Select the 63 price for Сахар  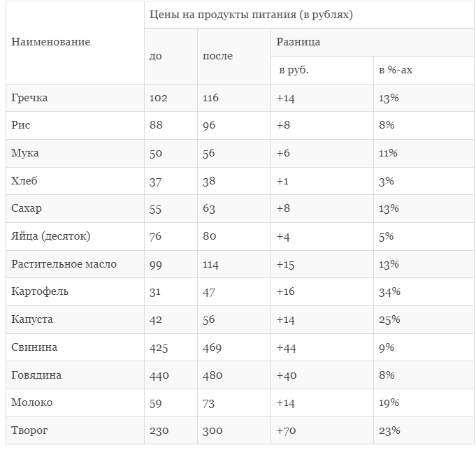point(210,208)
